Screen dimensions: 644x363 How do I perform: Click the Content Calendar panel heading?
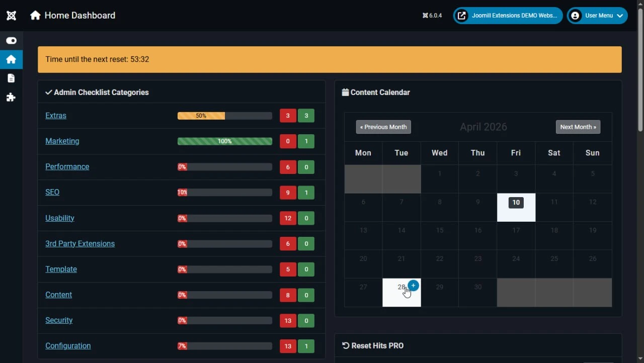coord(376,93)
